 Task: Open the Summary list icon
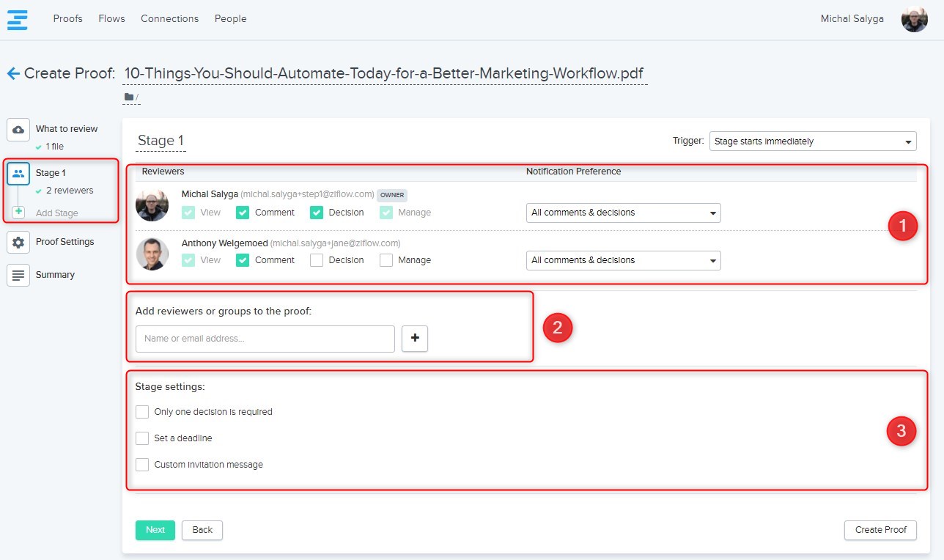(x=18, y=275)
